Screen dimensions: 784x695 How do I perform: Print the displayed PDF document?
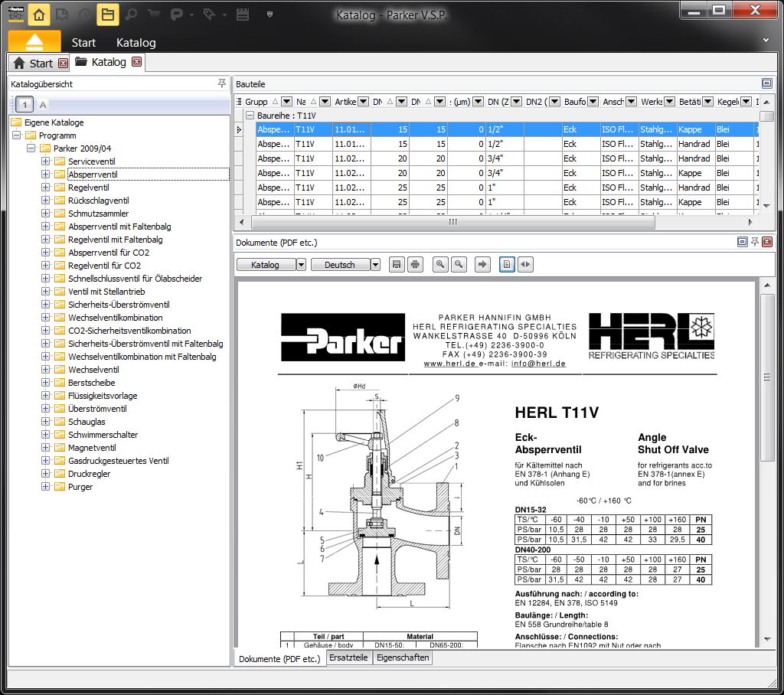point(415,265)
